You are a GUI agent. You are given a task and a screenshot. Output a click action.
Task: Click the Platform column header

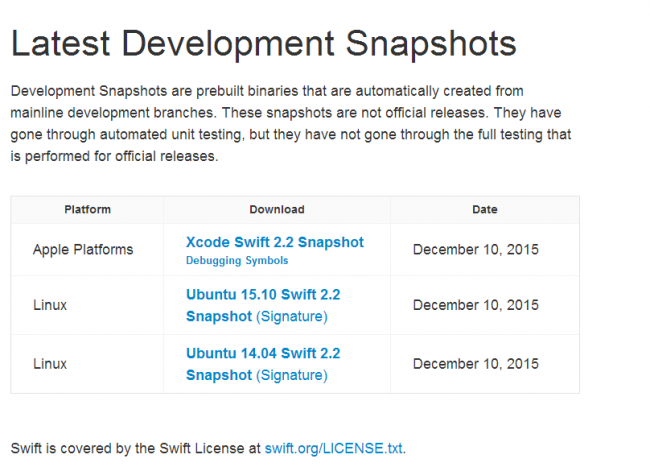87,209
